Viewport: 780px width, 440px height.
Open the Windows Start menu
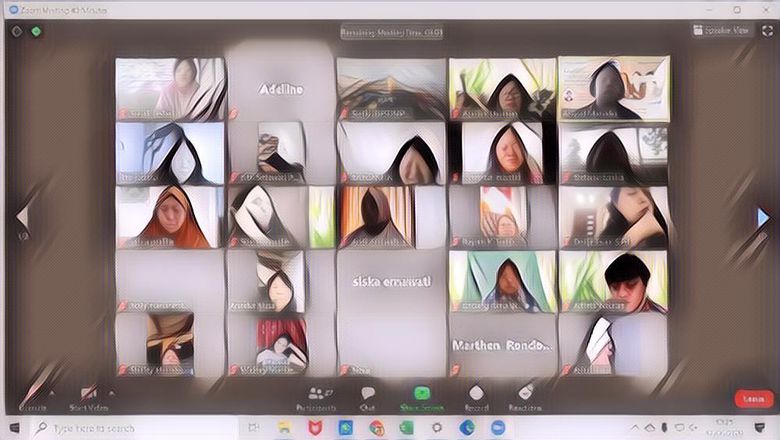click(14, 428)
